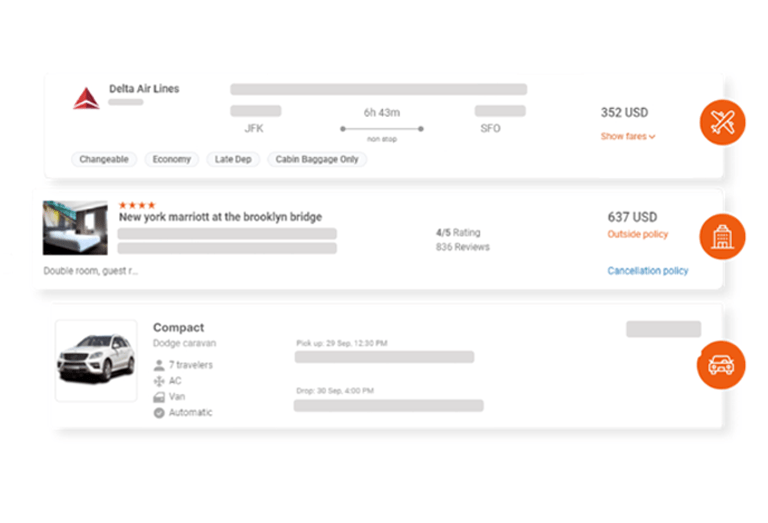The height and width of the screenshot is (523, 768).
Task: Click the Compact car category title
Action: (x=178, y=328)
